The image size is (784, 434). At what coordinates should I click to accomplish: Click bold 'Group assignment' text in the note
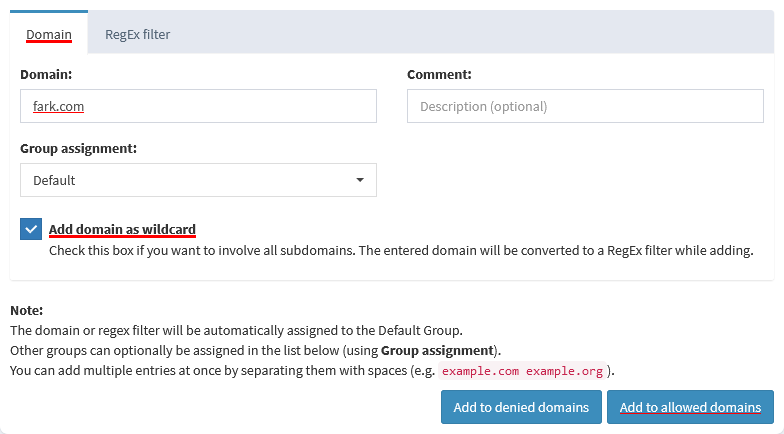click(x=437, y=350)
